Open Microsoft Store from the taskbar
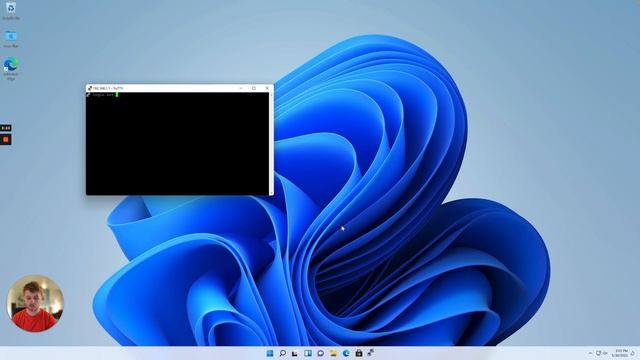The image size is (640, 360). tap(359, 353)
